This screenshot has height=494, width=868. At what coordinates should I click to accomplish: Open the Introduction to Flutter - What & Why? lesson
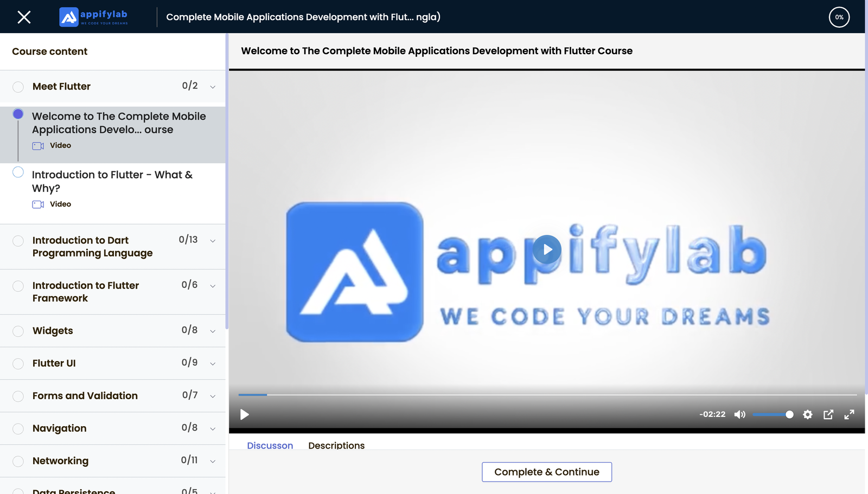pyautogui.click(x=112, y=181)
